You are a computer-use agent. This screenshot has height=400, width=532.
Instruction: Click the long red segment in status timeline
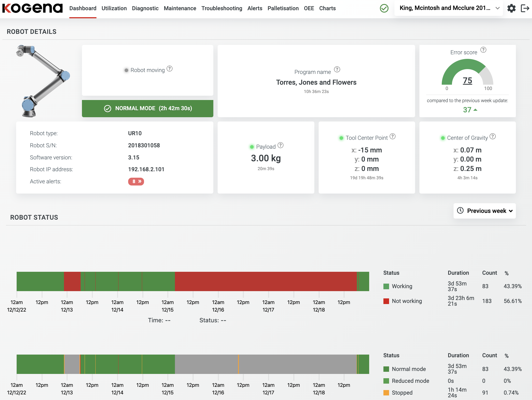(x=265, y=281)
